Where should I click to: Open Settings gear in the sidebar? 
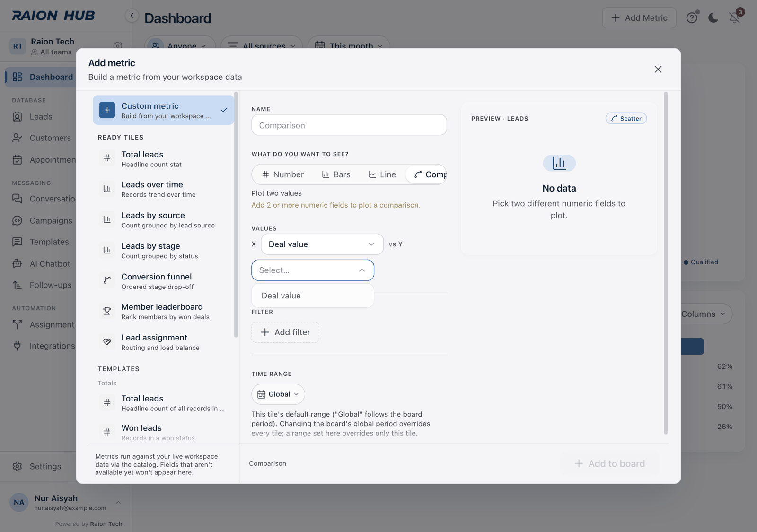[18, 466]
